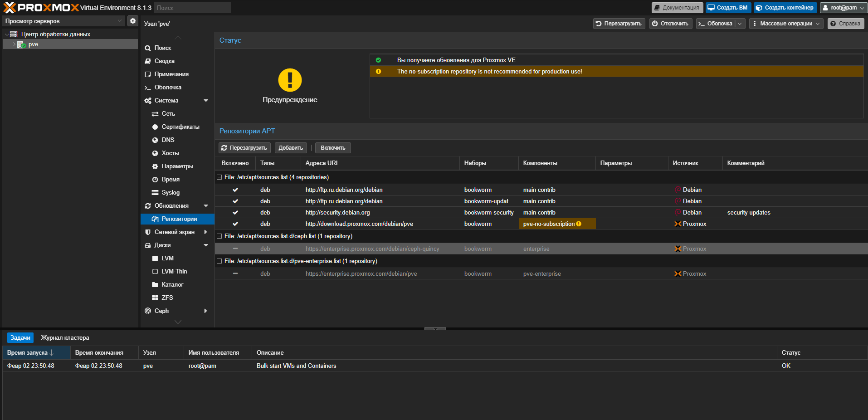The width and height of the screenshot is (868, 420).
Task: Click Добавить repository button
Action: (x=291, y=148)
